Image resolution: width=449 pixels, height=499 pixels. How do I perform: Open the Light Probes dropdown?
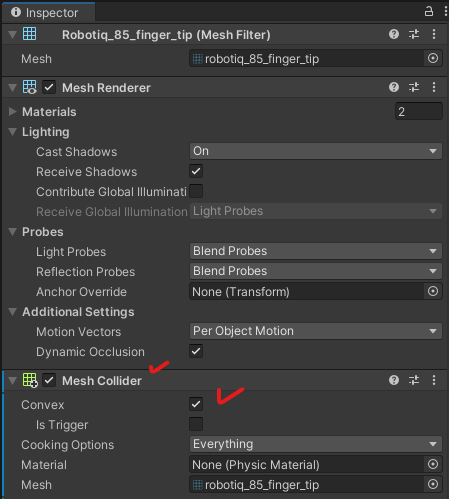tap(316, 251)
